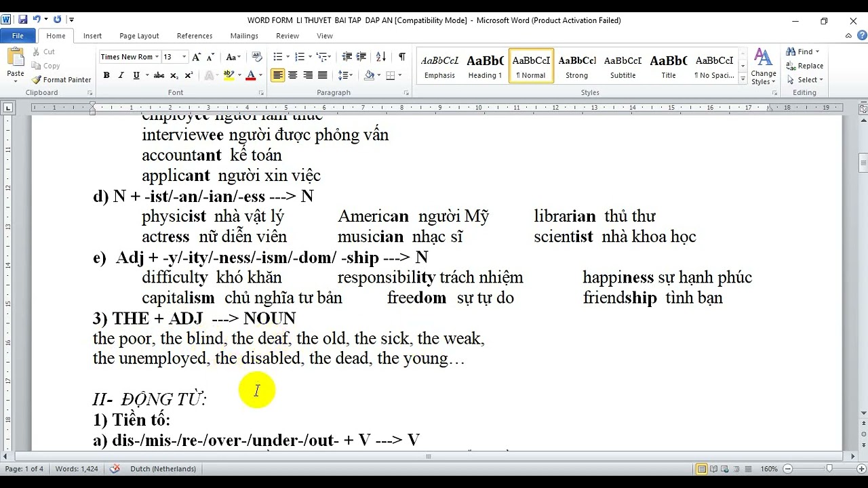Open the Select dropdown in Editing
The height and width of the screenshot is (488, 868).
point(806,80)
